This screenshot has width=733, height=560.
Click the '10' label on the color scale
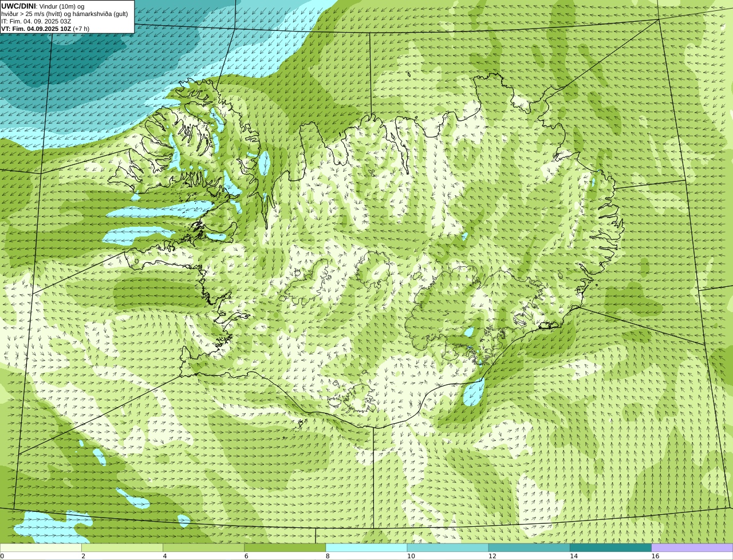point(411,556)
